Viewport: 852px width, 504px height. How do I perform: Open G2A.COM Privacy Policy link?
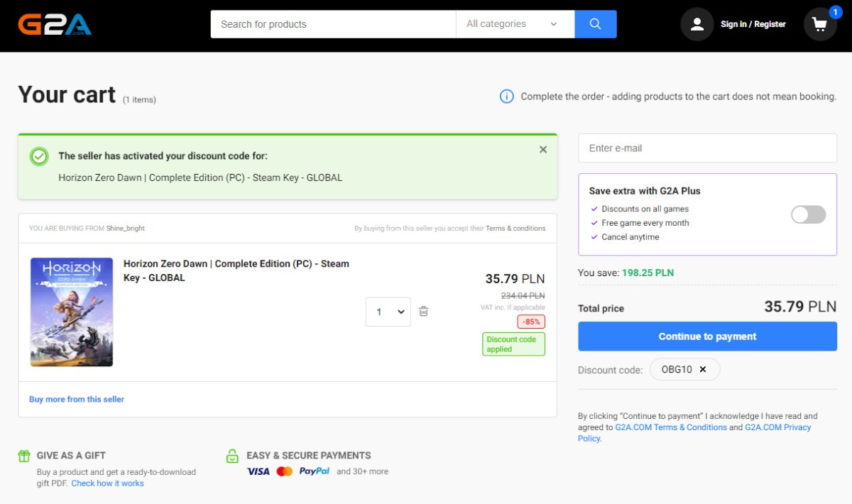[694, 433]
